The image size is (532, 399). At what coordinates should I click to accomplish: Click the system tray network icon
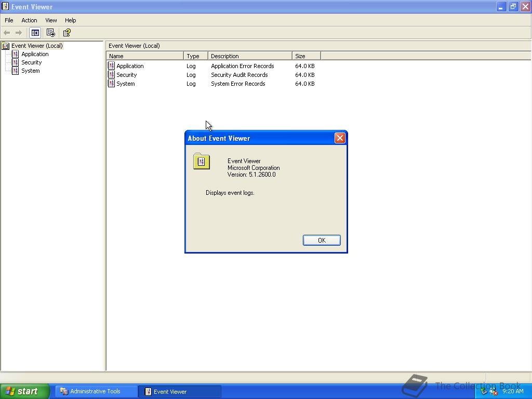pyautogui.click(x=485, y=392)
